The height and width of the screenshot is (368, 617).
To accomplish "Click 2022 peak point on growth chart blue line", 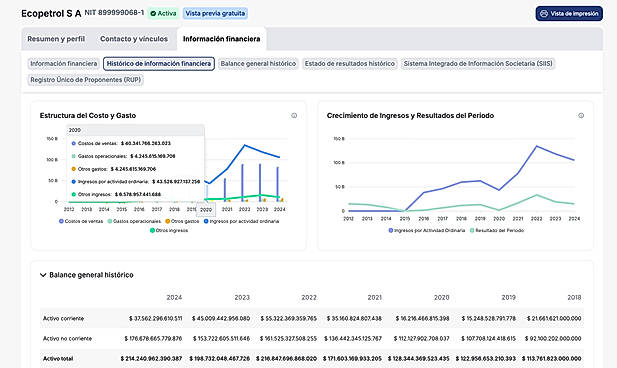I will pos(536,146).
